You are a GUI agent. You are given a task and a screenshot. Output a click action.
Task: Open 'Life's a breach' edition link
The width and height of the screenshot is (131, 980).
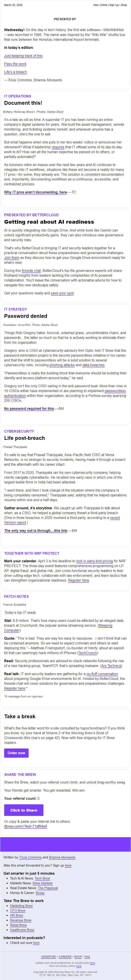click(x=16, y=72)
